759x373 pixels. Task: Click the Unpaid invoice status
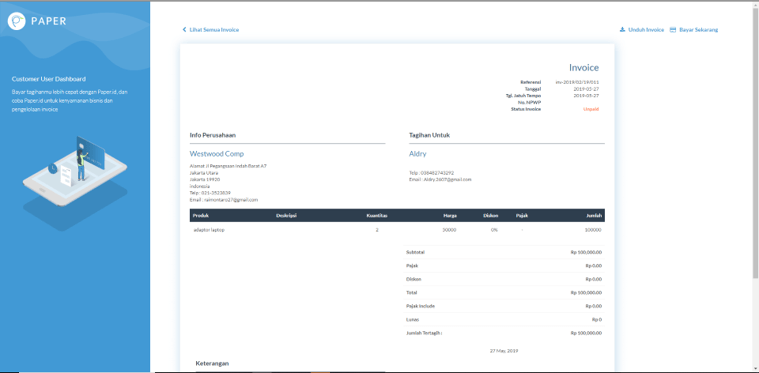[591, 109]
